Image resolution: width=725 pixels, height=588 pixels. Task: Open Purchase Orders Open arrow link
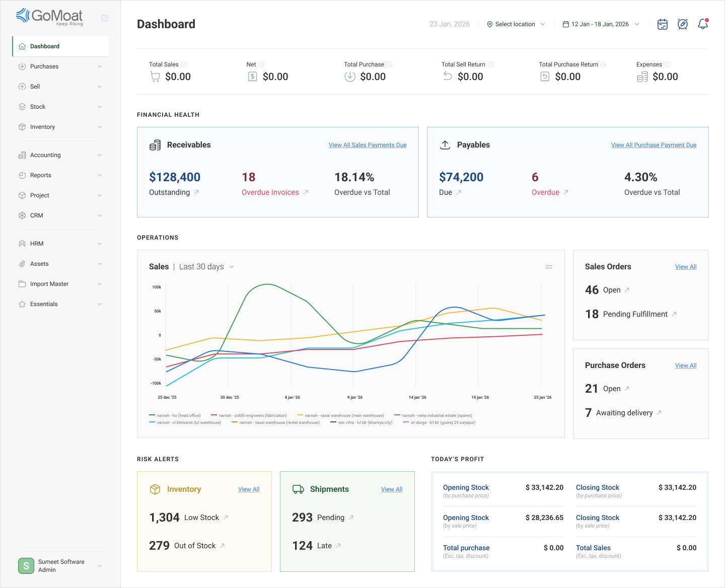click(x=627, y=389)
